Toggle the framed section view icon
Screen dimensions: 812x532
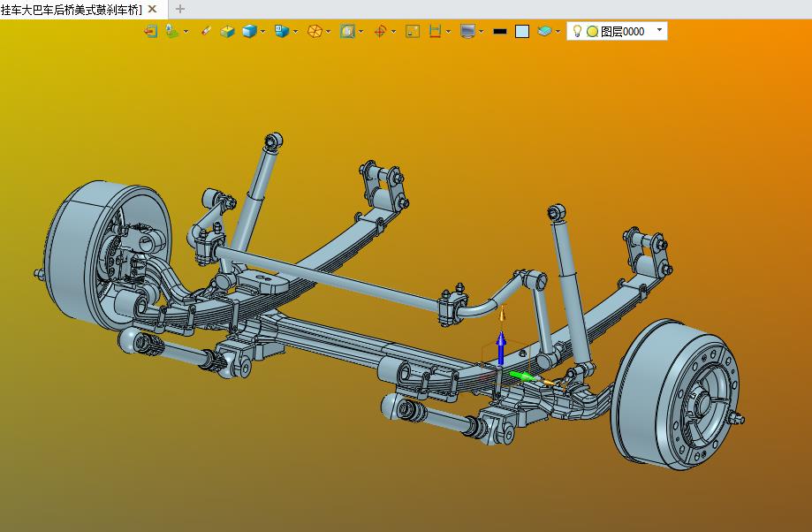click(x=347, y=32)
